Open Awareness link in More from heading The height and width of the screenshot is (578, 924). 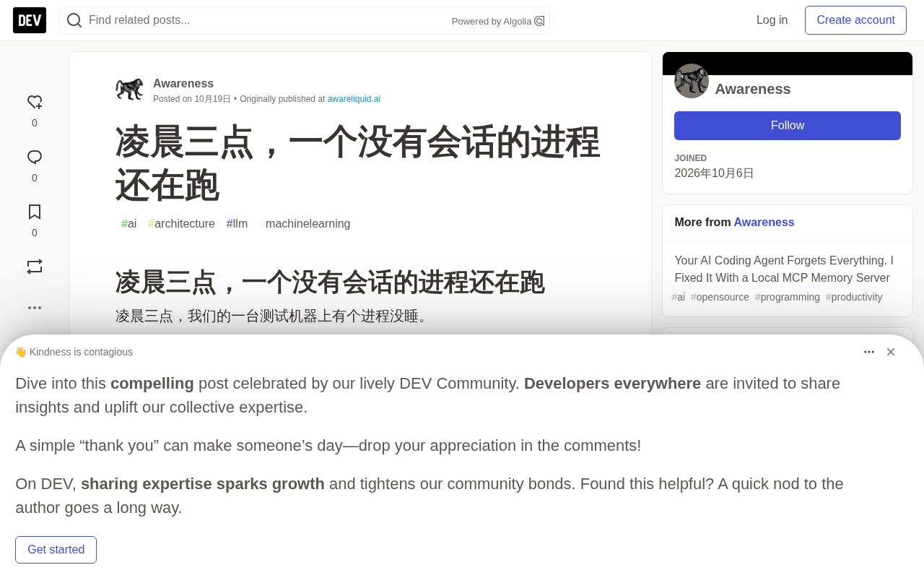click(764, 223)
